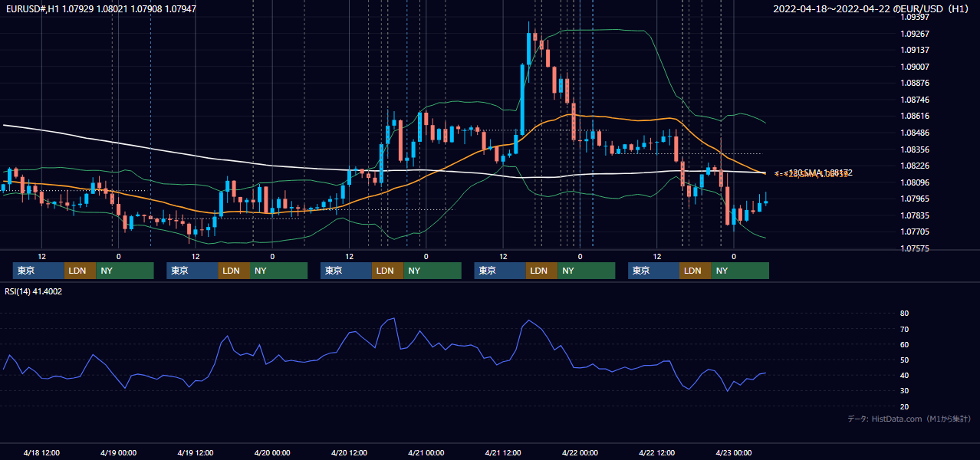Click the 4/19 12:00 date label

tap(195, 452)
